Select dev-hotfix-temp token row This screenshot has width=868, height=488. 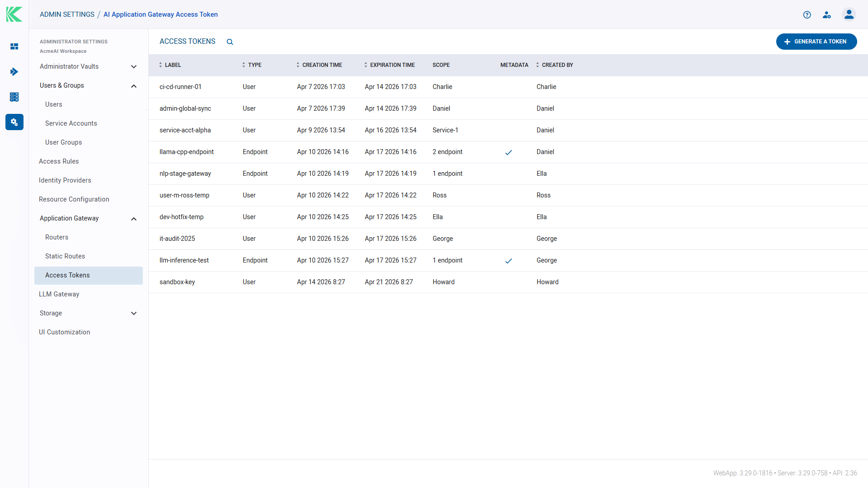pos(508,217)
